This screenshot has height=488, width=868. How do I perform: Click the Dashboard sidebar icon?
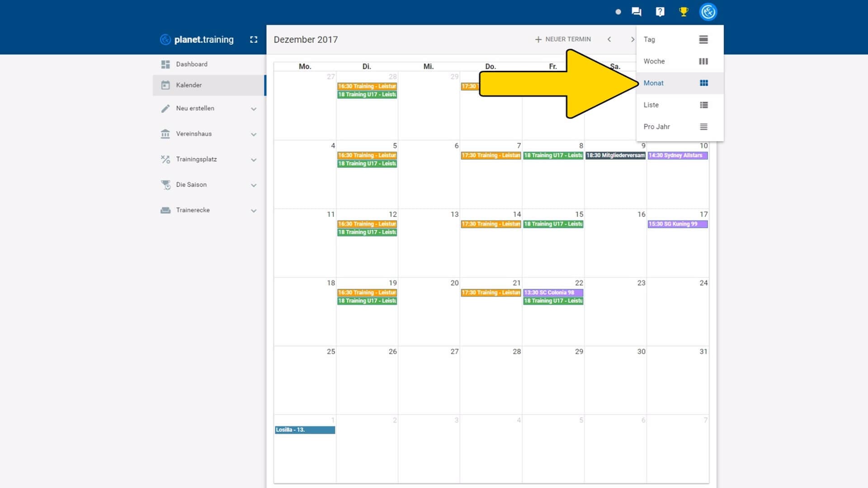pos(165,64)
